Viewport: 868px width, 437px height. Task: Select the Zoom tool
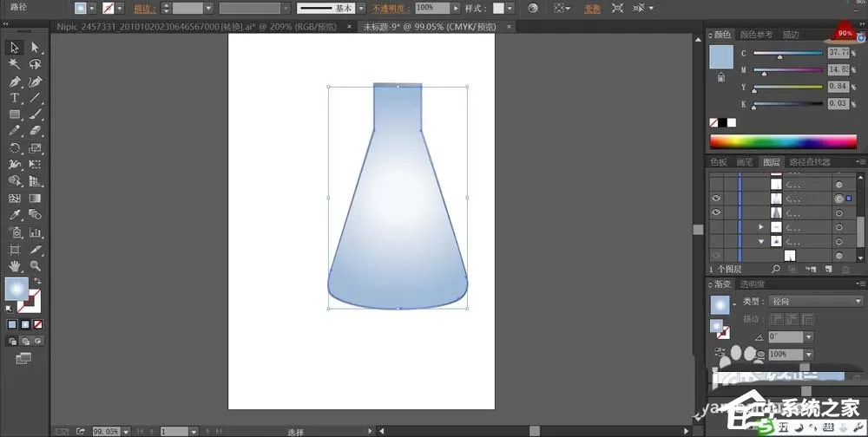[x=36, y=266]
